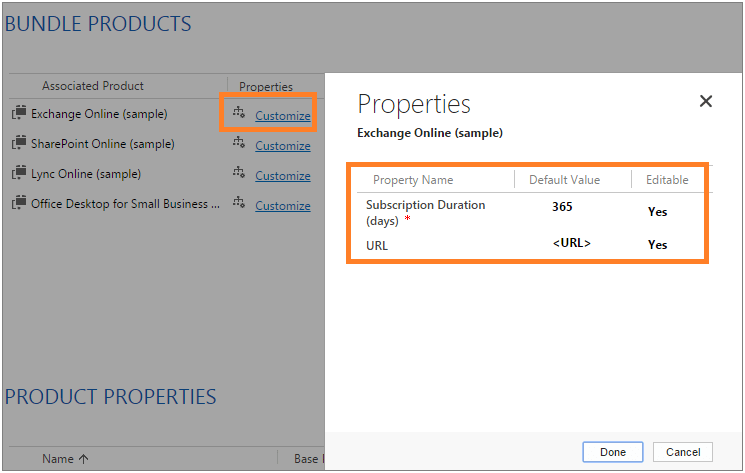Click the Associated Product column header
The image size is (745, 473).
pos(93,85)
